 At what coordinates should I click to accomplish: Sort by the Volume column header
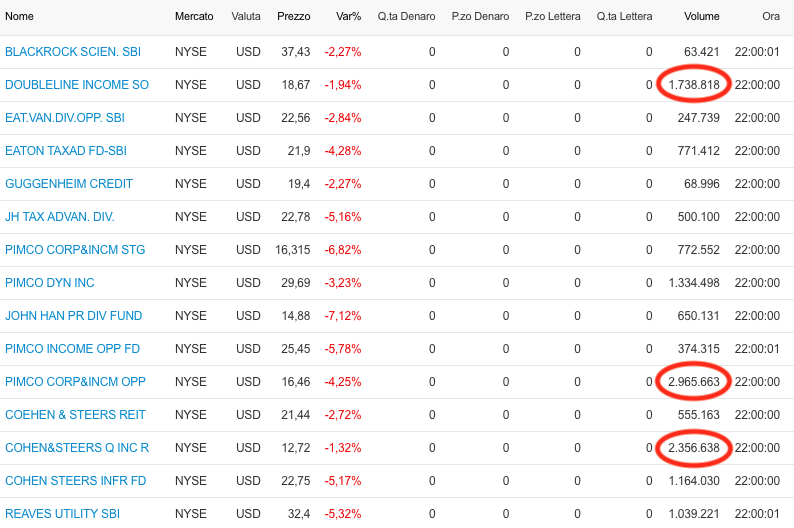click(x=702, y=16)
